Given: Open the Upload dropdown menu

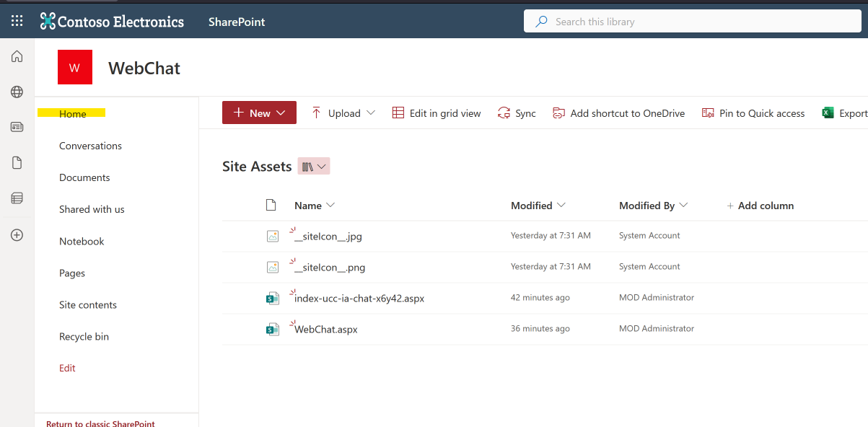Looking at the screenshot, I should pyautogui.click(x=343, y=113).
